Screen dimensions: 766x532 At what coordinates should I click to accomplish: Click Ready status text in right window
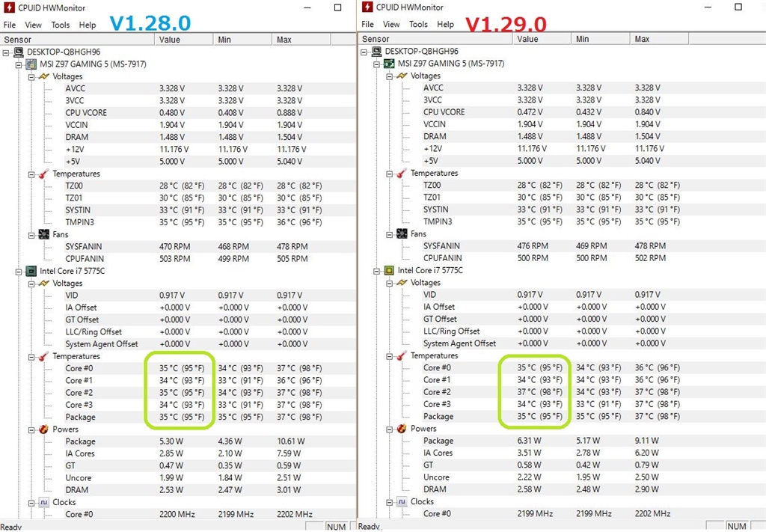pyautogui.click(x=369, y=526)
